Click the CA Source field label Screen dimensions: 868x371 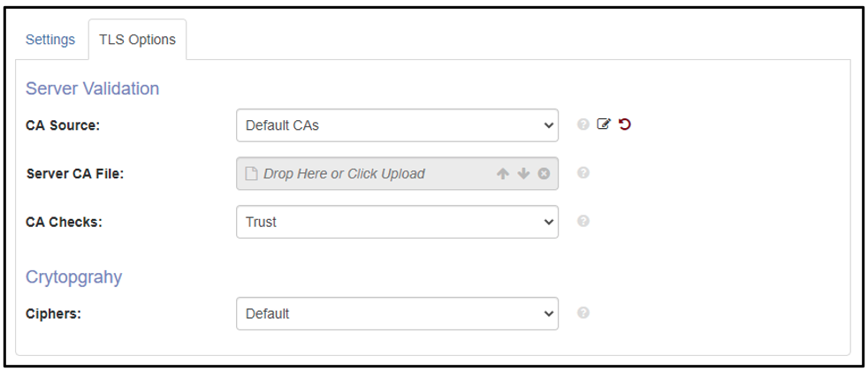(63, 125)
